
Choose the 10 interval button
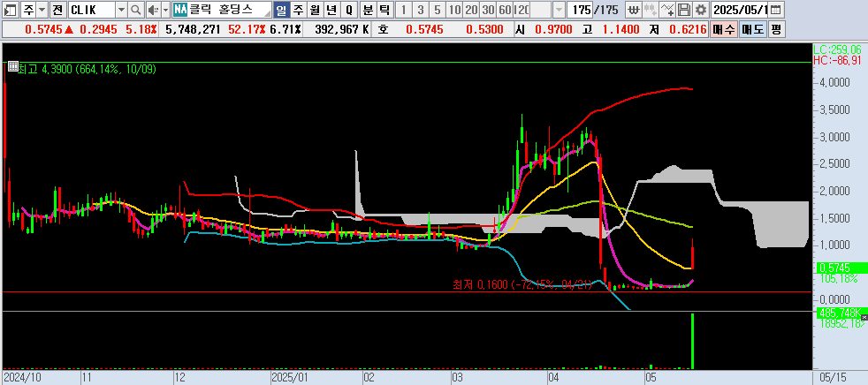pos(454,10)
